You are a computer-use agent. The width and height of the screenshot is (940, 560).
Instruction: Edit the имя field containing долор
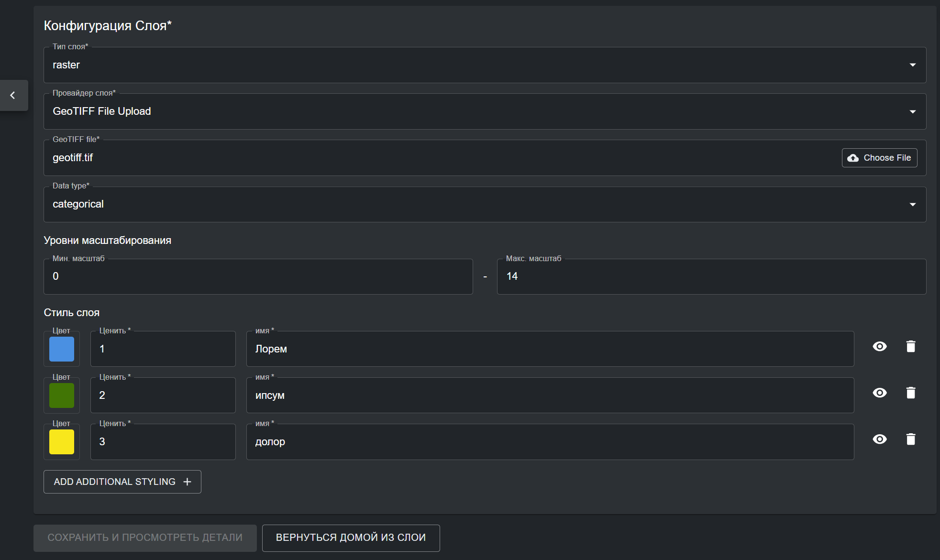pos(550,442)
